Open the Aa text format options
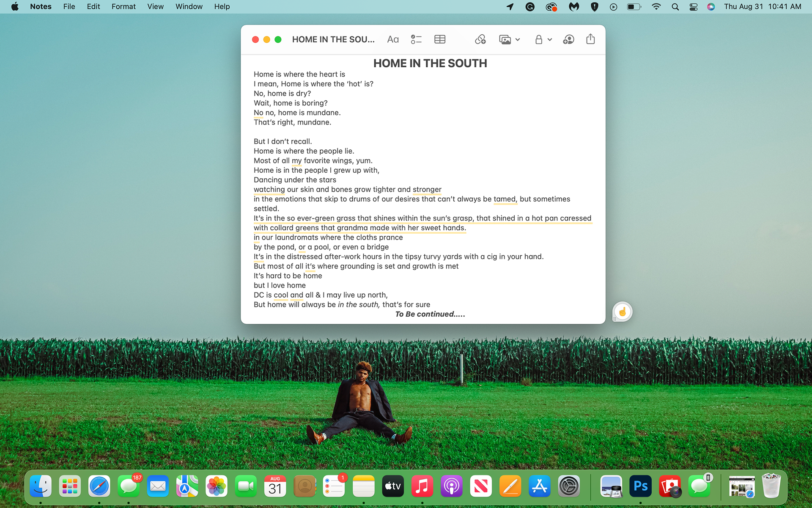This screenshot has height=508, width=812. [392, 39]
